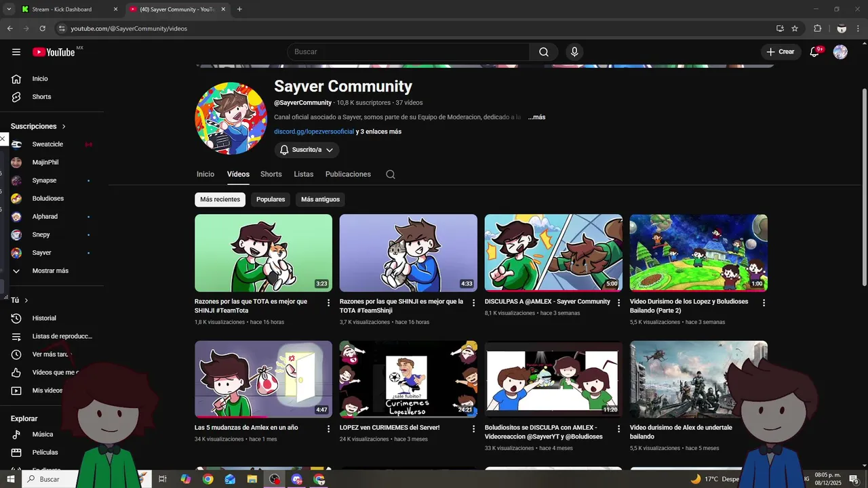This screenshot has height=488, width=868.
Task: Focus the YouTube Buscar search field
Action: (x=408, y=52)
